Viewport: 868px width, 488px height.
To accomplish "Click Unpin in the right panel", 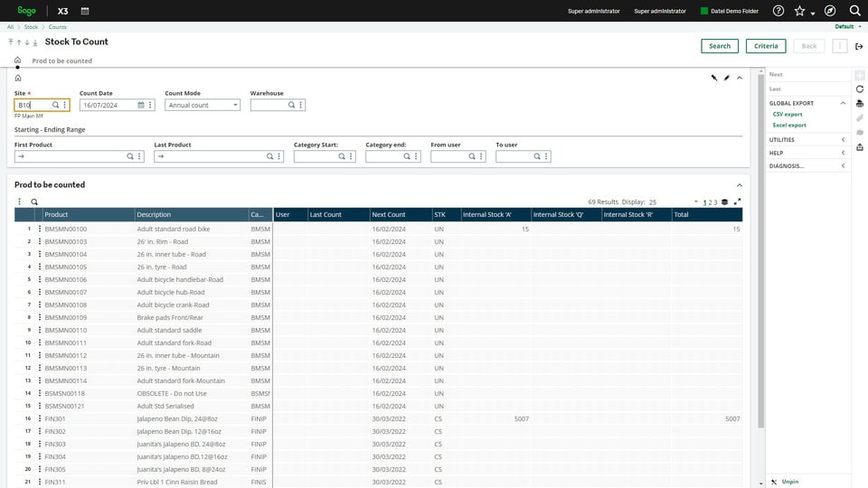I will 790,482.
